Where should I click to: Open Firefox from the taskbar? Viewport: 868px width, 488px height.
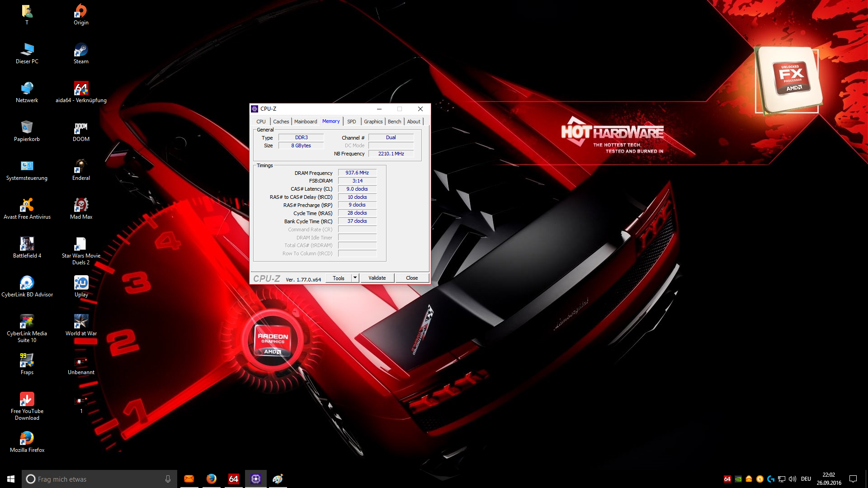[x=211, y=479]
